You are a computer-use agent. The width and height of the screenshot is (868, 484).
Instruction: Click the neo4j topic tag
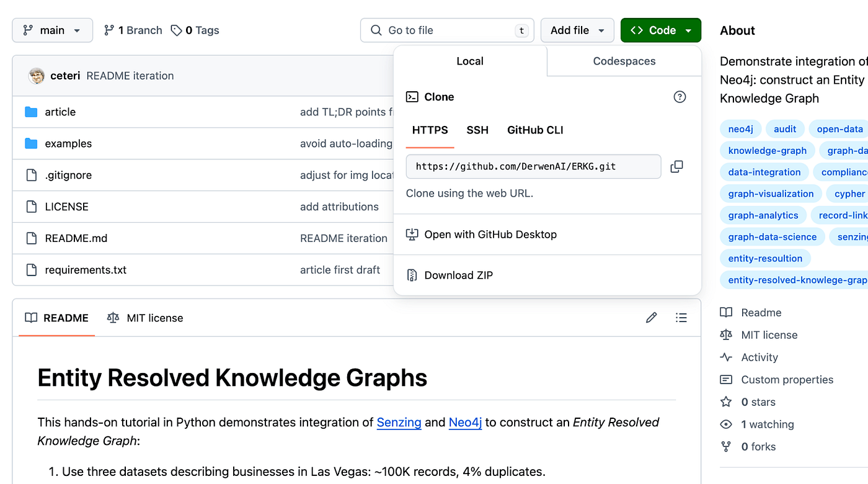(x=741, y=129)
